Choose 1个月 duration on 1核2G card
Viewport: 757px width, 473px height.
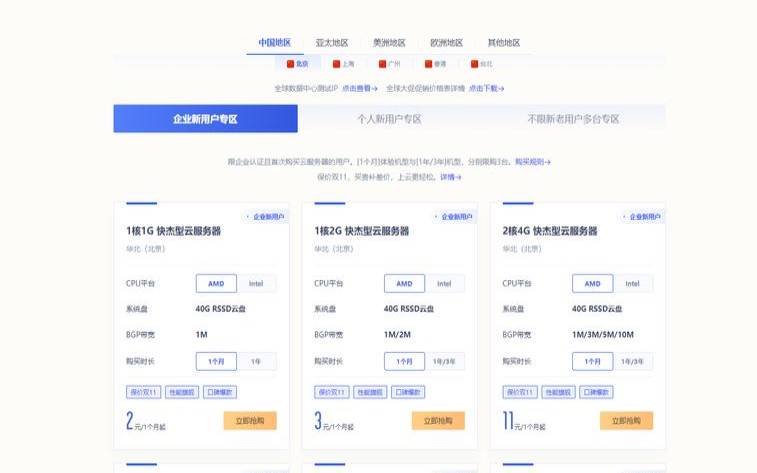pyautogui.click(x=405, y=361)
